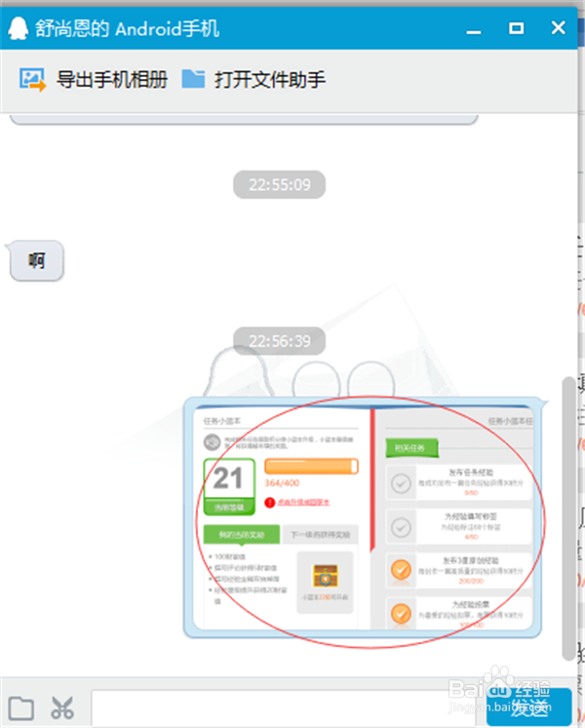Screen dimensions: 585x728
Task: Click the send file folder icon
Action: 20,709
